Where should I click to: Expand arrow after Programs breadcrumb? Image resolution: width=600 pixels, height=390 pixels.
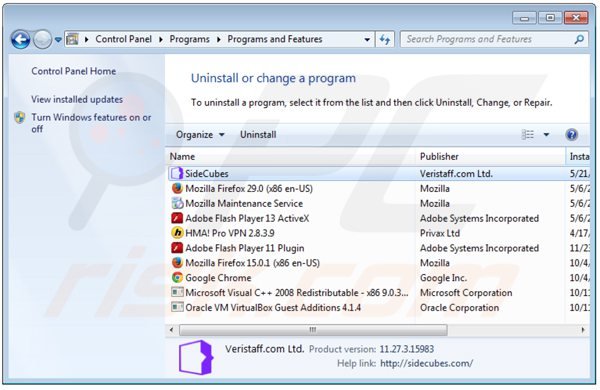click(219, 39)
